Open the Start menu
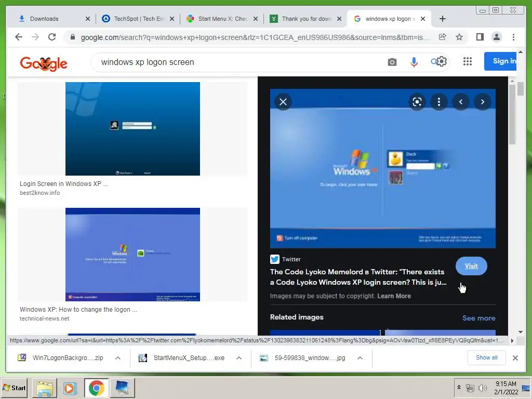 click(x=14, y=388)
